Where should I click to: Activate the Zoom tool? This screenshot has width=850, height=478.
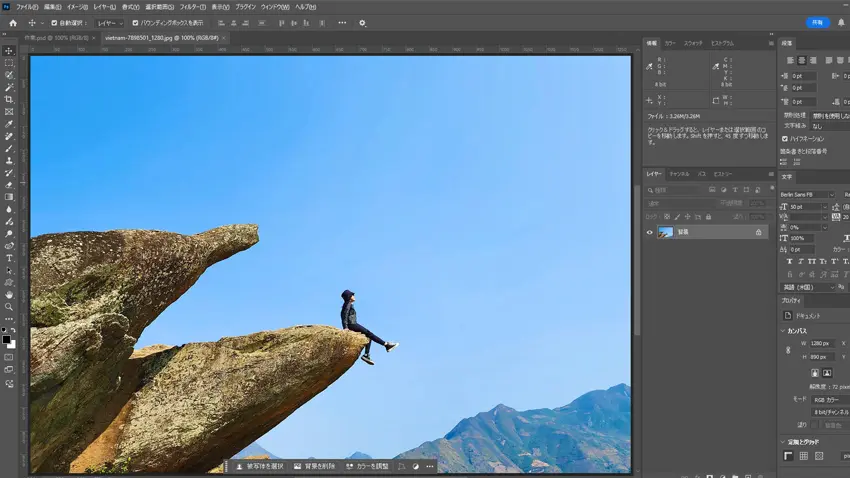point(9,307)
